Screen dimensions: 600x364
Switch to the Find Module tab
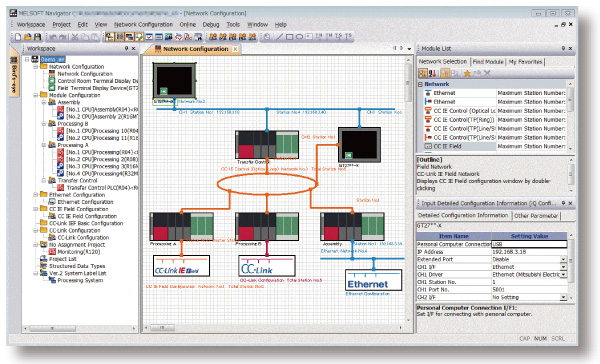pos(488,62)
